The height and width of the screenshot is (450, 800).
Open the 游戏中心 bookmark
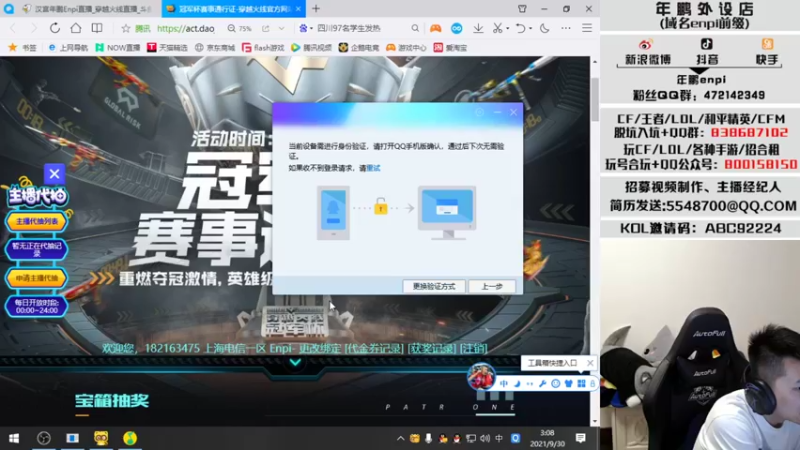click(x=406, y=47)
